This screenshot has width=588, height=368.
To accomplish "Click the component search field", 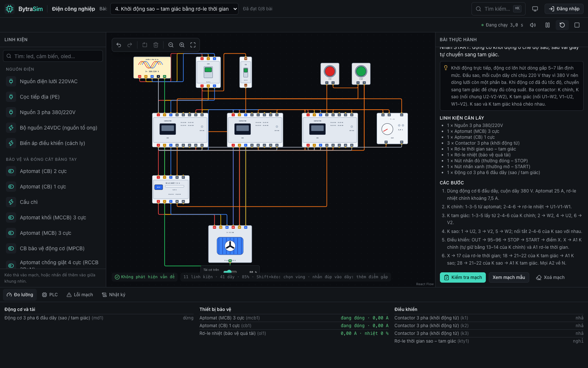I will tap(53, 56).
